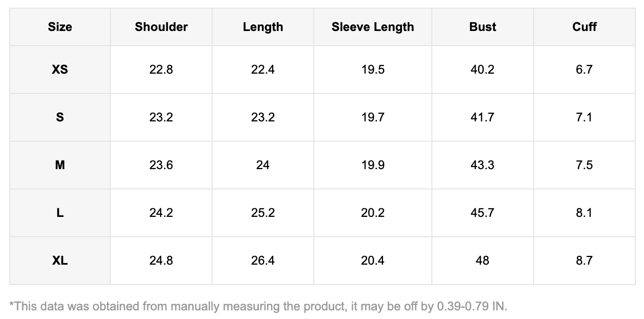Click the Sleeve Length column header
This screenshot has height=319, width=644.
[x=373, y=27]
